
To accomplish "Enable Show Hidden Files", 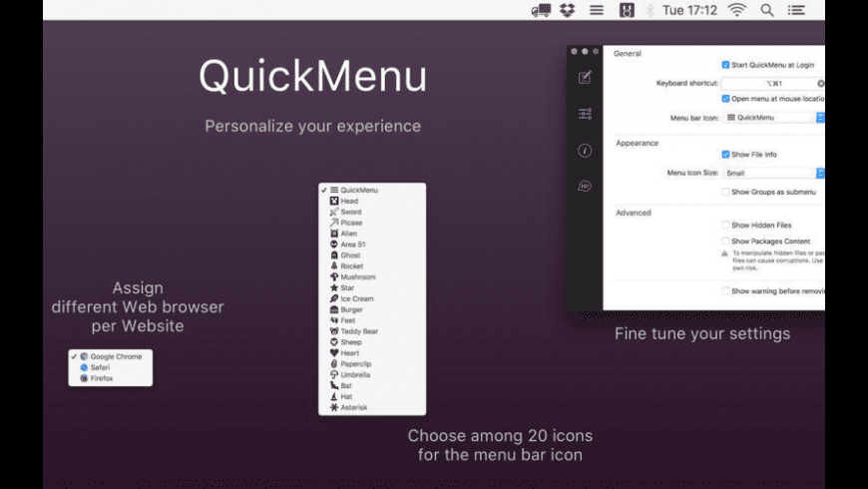I will pos(725,225).
